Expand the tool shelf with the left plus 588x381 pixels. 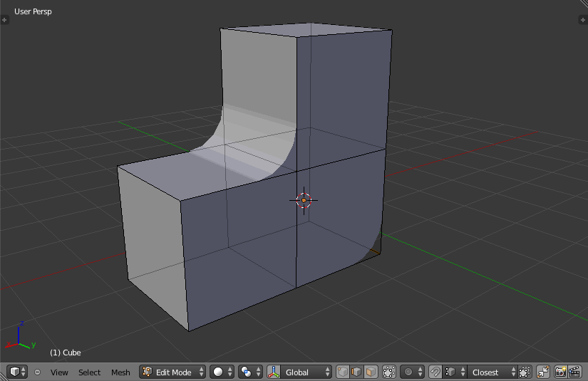pyautogui.click(x=4, y=20)
